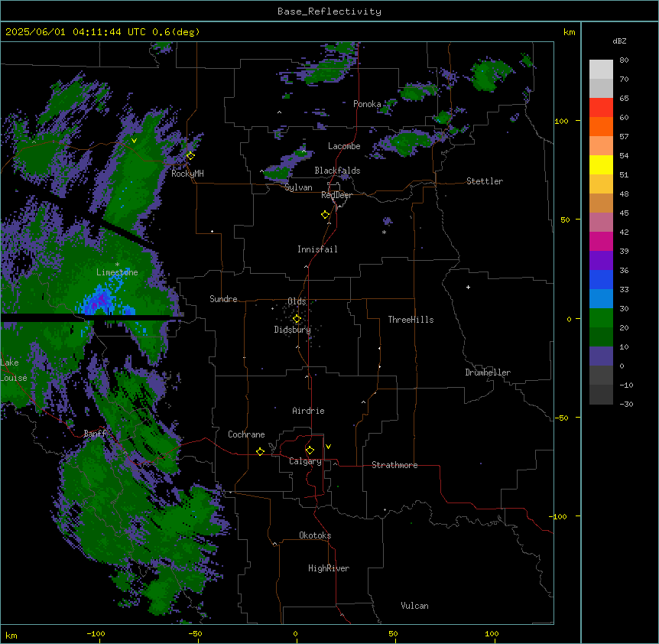This screenshot has width=659, height=644.
Task: Click the Stettler city label
Action: (485, 181)
